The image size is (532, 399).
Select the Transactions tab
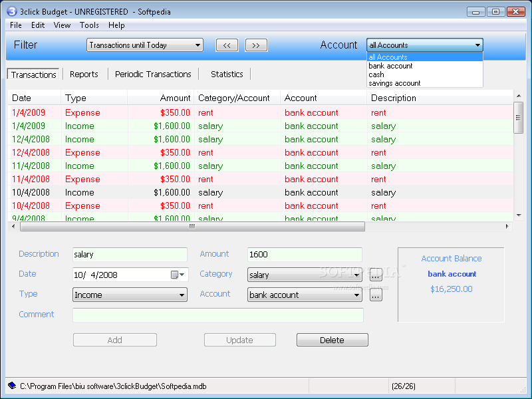(x=33, y=74)
